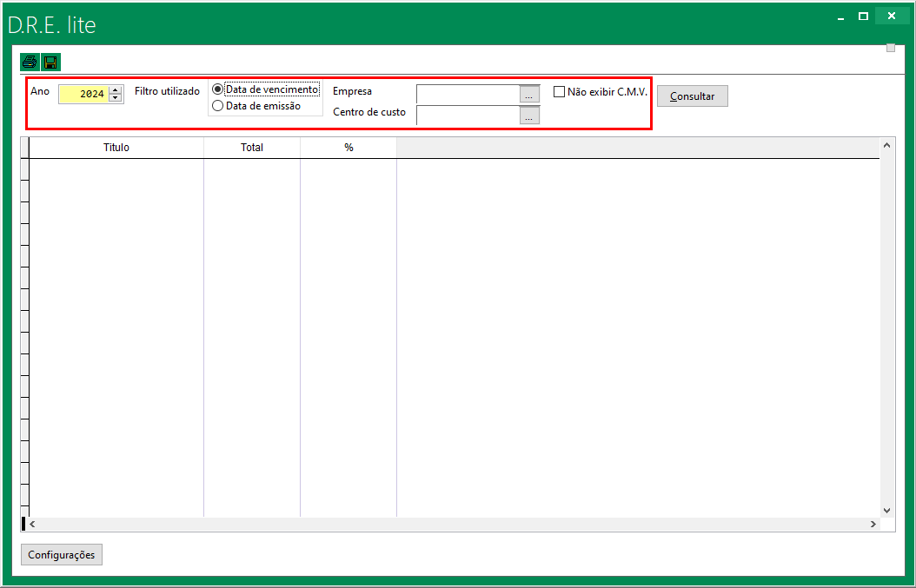Click the vertical scrollbar down arrow
Viewport: 916px width, 588px height.
tap(887, 511)
